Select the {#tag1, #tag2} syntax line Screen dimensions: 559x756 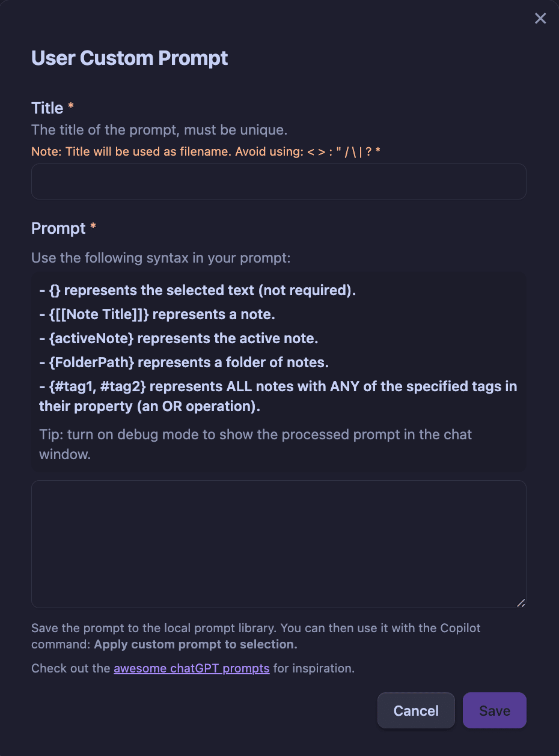tap(278, 397)
